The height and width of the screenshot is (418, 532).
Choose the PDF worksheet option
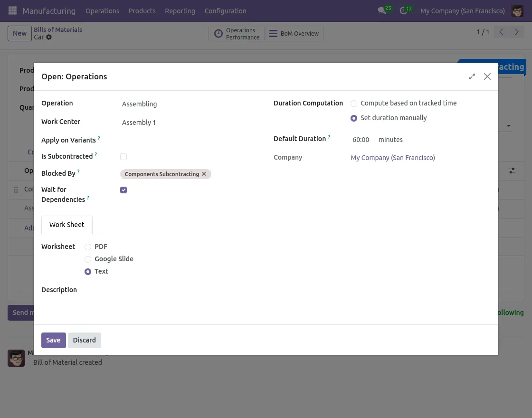(88, 247)
